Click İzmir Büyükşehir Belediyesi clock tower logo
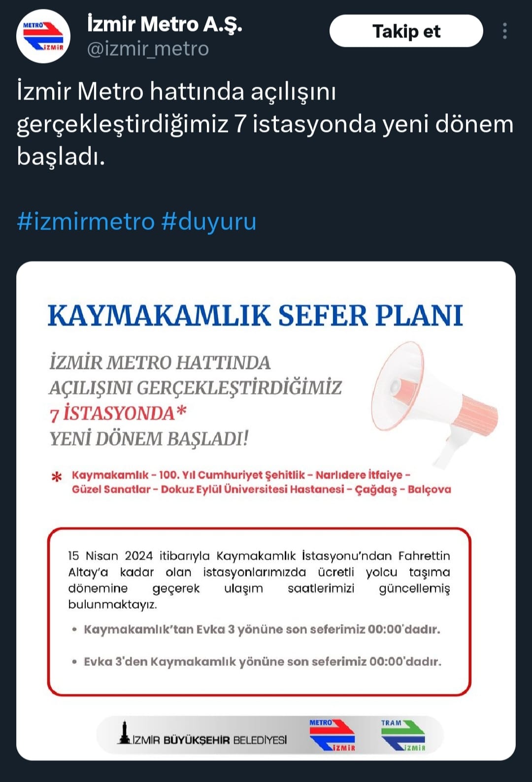The image size is (532, 782). click(124, 733)
